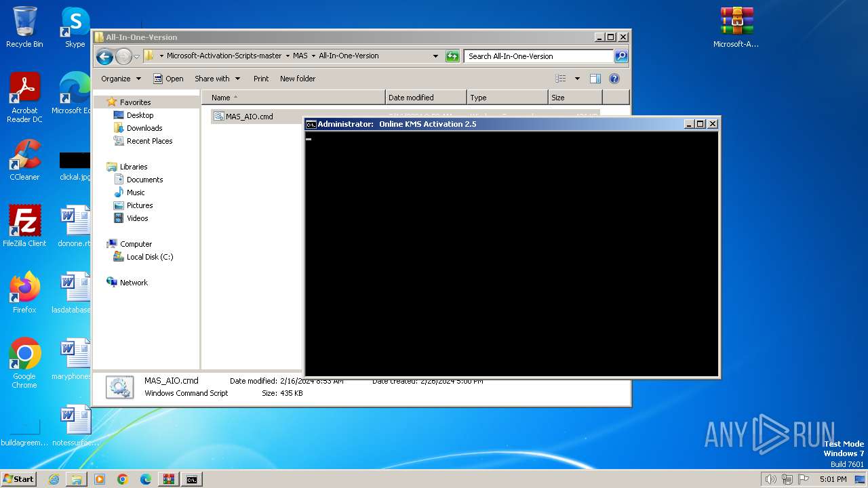Launch Google Chrome from desktop
This screenshot has width=868, height=488.
(24, 363)
